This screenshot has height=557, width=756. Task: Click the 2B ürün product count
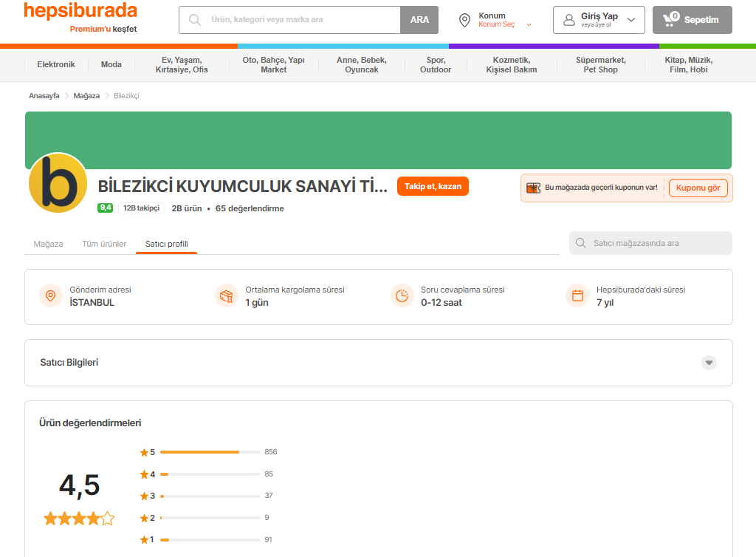pos(187,208)
